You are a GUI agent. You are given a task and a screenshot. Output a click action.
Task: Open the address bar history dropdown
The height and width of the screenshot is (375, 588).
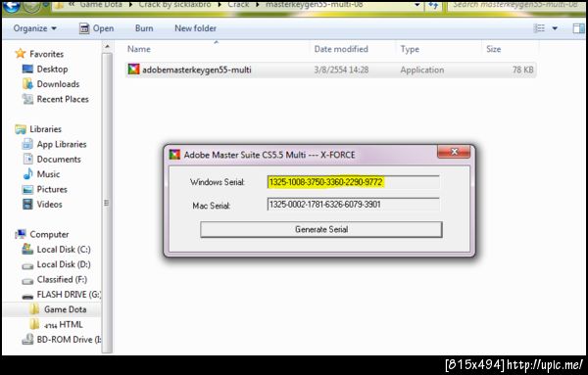[x=417, y=5]
